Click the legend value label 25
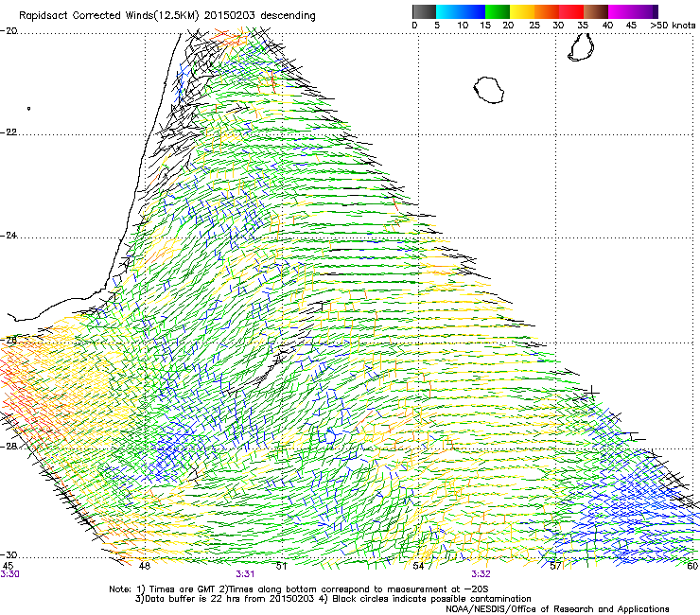Image resolution: width=700 pixels, height=615 pixels. 534,26
